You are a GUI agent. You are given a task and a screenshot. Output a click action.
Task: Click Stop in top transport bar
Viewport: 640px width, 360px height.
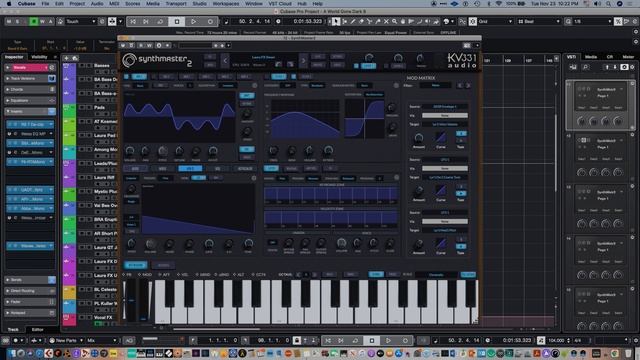click(x=177, y=21)
